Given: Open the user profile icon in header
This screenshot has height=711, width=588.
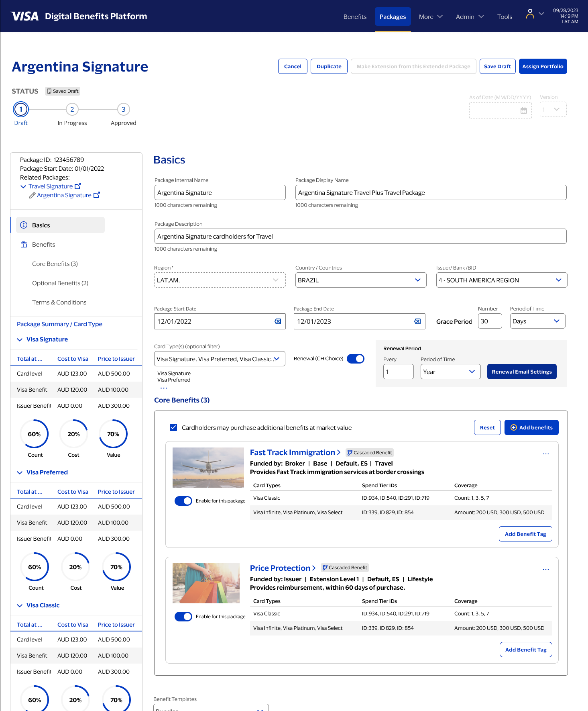Looking at the screenshot, I should [530, 14].
